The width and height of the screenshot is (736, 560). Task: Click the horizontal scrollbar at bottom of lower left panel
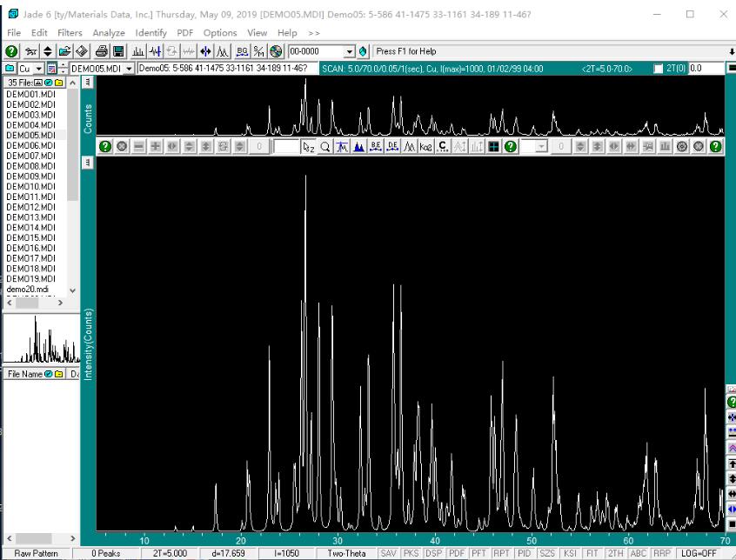point(41,538)
